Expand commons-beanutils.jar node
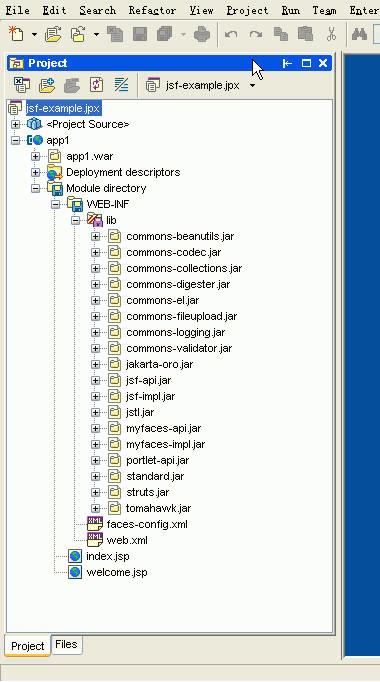 (x=95, y=237)
